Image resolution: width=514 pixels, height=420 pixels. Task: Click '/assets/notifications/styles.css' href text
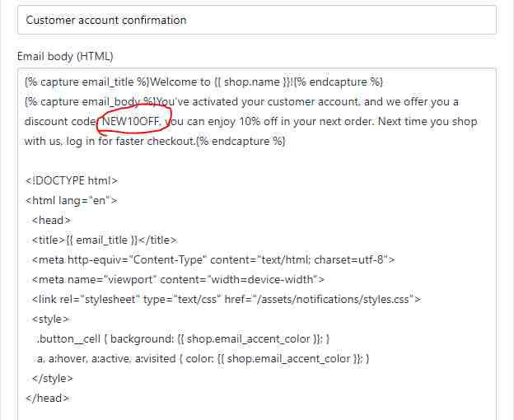tap(346, 300)
